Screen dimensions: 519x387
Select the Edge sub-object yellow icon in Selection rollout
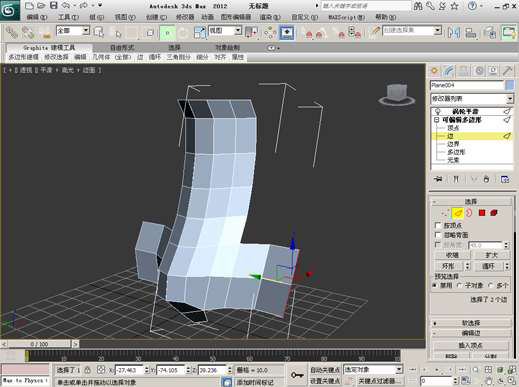coord(458,213)
